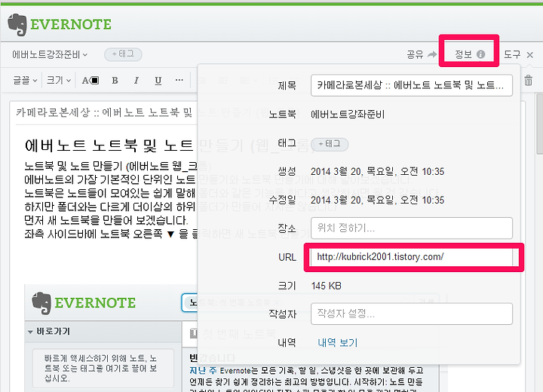The image size is (543, 392).
Task: Add a tag with the top +태그 button
Action: click(x=123, y=54)
